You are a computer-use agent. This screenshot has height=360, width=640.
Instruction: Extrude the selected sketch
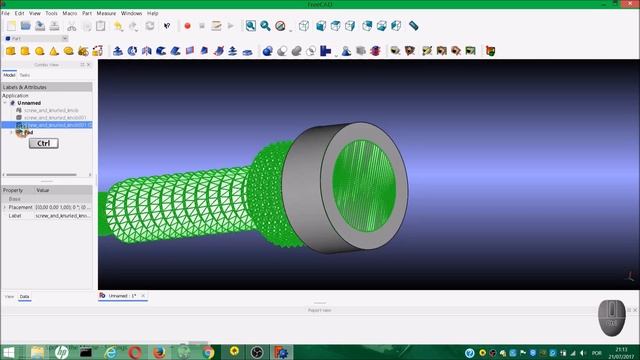coord(118,51)
